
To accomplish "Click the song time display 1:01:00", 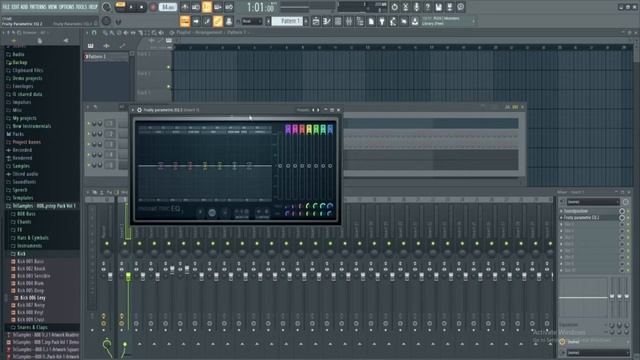I will (x=260, y=7).
